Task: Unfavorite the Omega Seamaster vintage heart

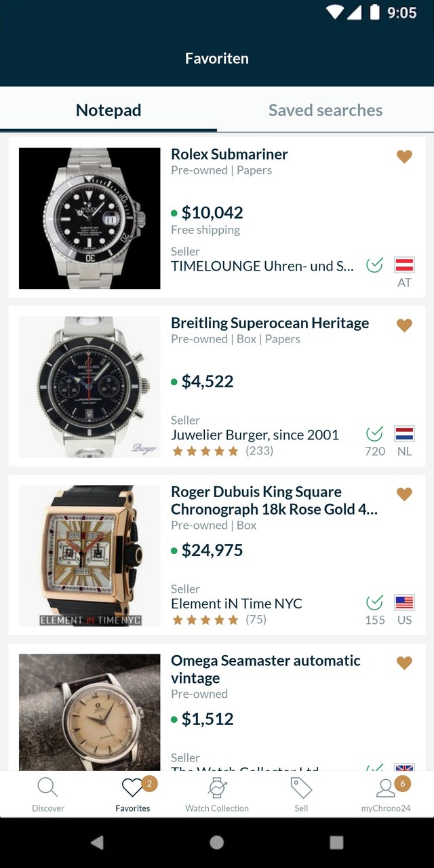Action: pos(404,663)
